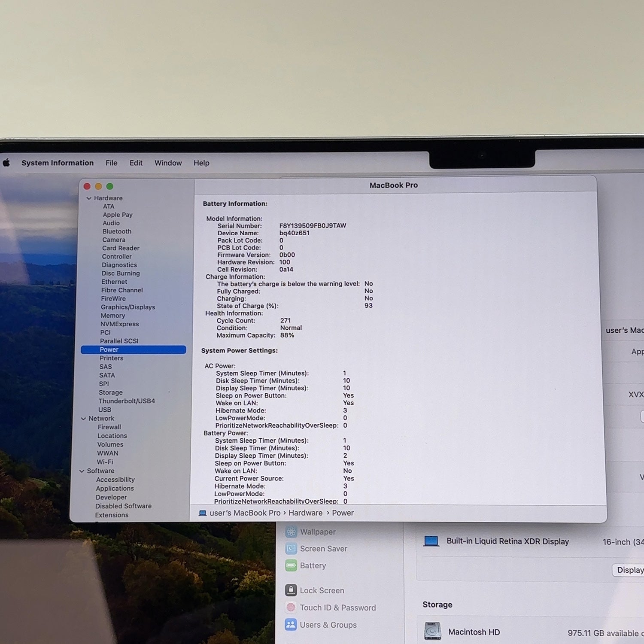Select Locations under Network
This screenshot has height=644, width=644.
click(x=112, y=436)
